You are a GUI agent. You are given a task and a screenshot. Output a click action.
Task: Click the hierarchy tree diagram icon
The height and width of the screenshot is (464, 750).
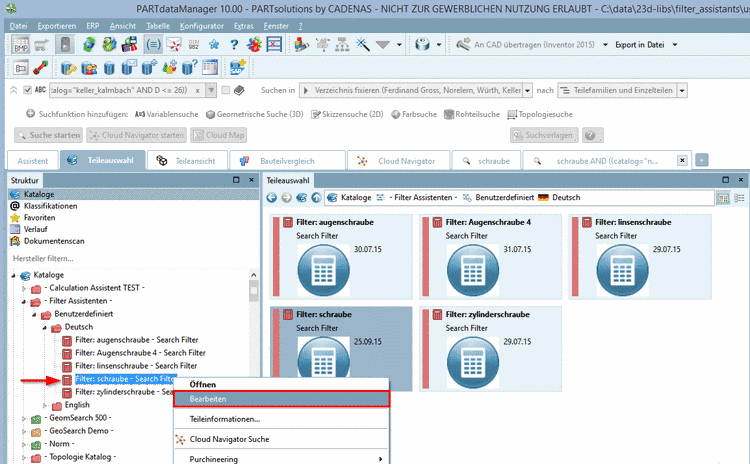342,45
